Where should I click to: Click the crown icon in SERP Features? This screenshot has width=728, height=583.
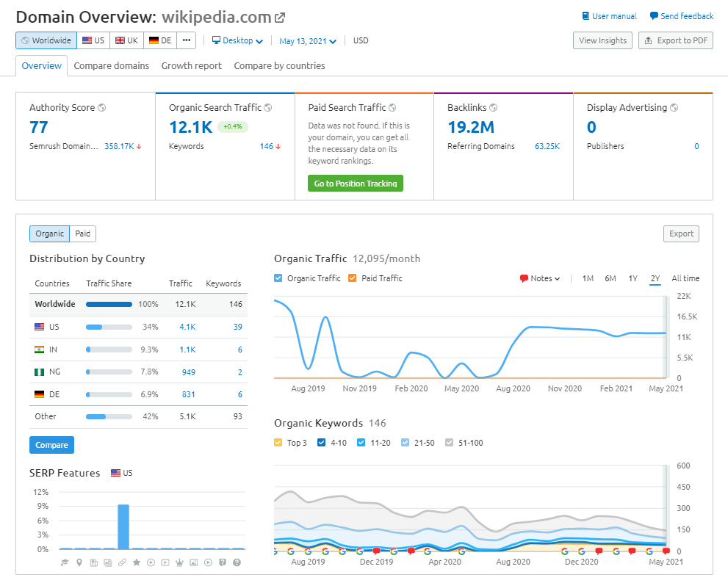point(180,562)
